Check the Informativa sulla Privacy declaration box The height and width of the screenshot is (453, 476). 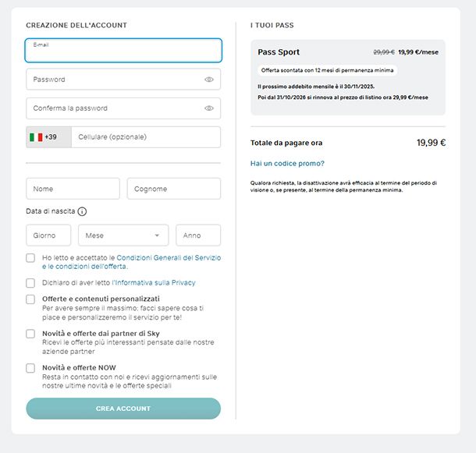click(x=30, y=283)
